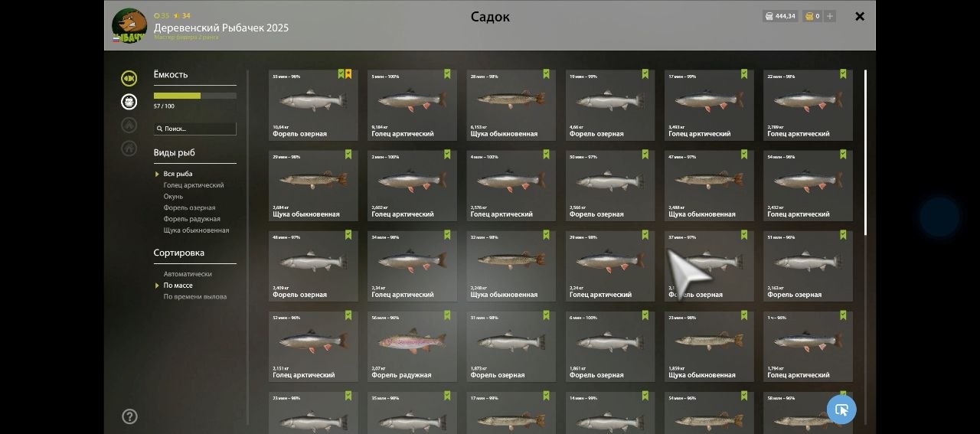
Task: Filter fish list by Окунь
Action: pos(173,197)
